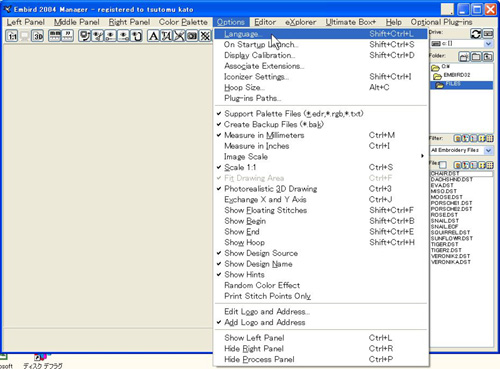Viewport: 500px width, 369px height.
Task: Open the Drive dropdown arrow
Action: coord(488,44)
